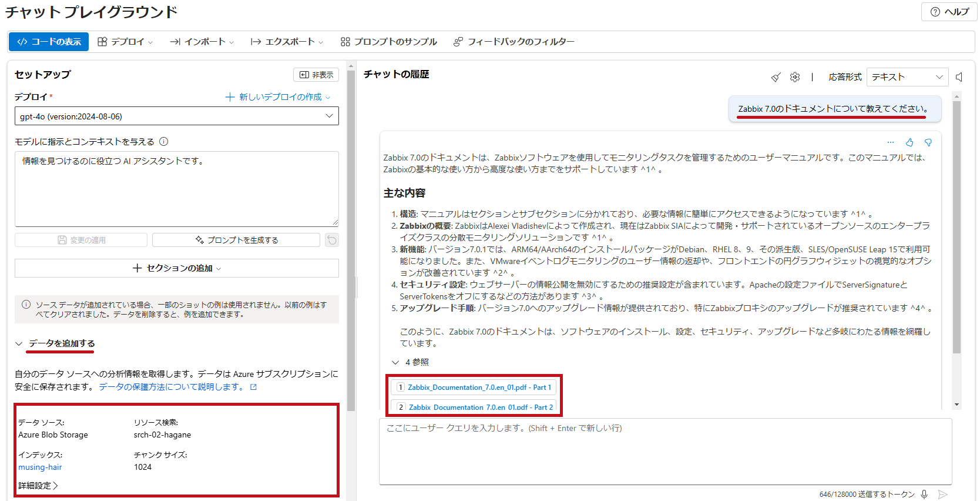Open the musing-hair index link
The width and height of the screenshot is (980, 501).
[40, 467]
